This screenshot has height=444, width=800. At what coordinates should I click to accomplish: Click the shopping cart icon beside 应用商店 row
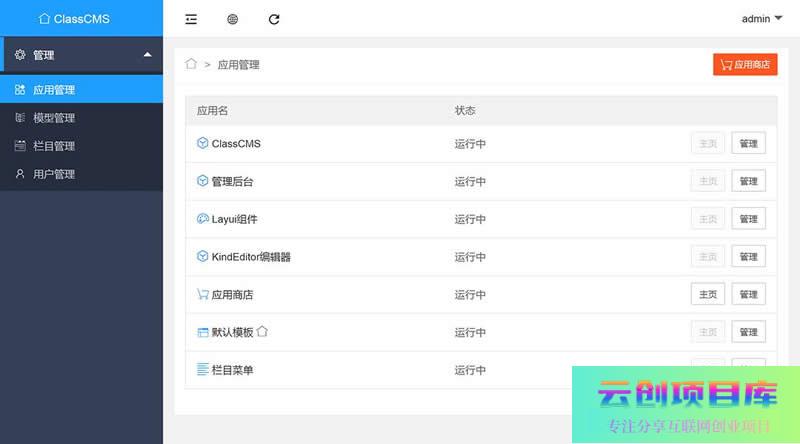(203, 295)
